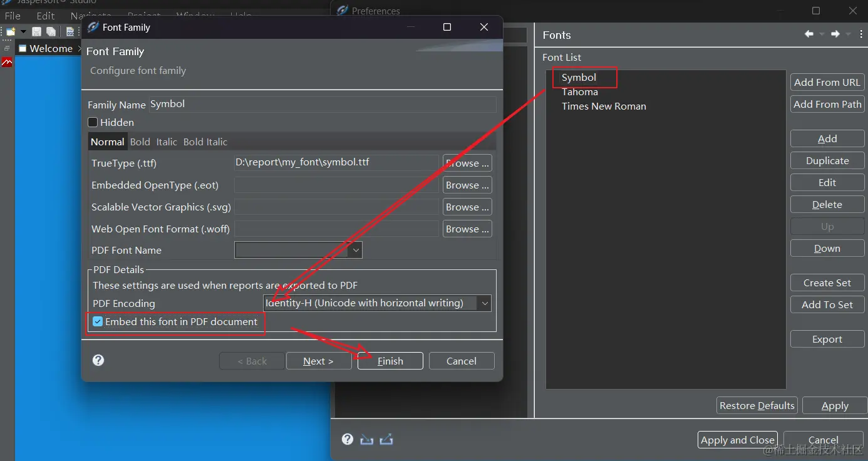This screenshot has width=868, height=461.
Task: Click the Back arrow in Fonts header
Action: [809, 34]
